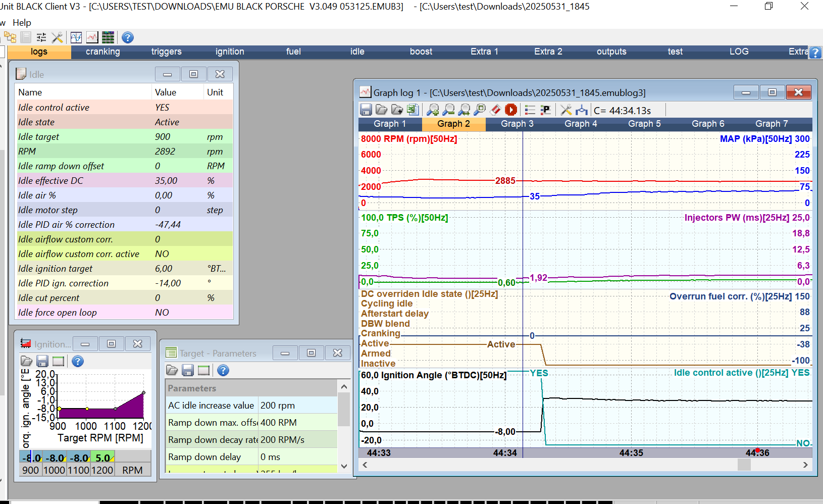Image resolution: width=823 pixels, height=504 pixels.
Task: Select the Graph 1 tab
Action: (x=390, y=124)
